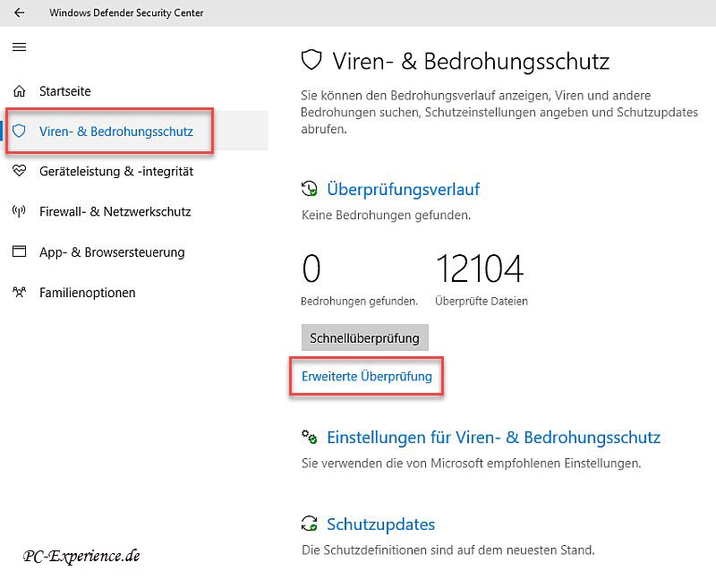Click the window icon for App- & Browsersteuerung
The height and width of the screenshot is (588, 716).
pos(19,251)
